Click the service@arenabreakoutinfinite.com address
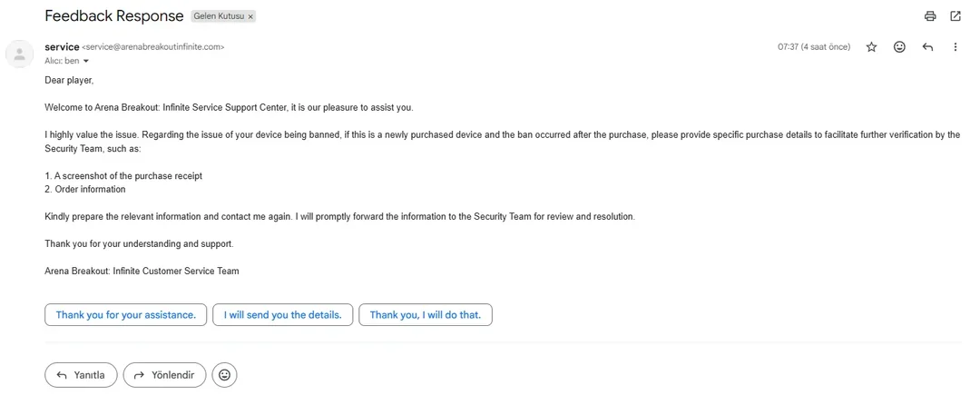 coord(153,47)
